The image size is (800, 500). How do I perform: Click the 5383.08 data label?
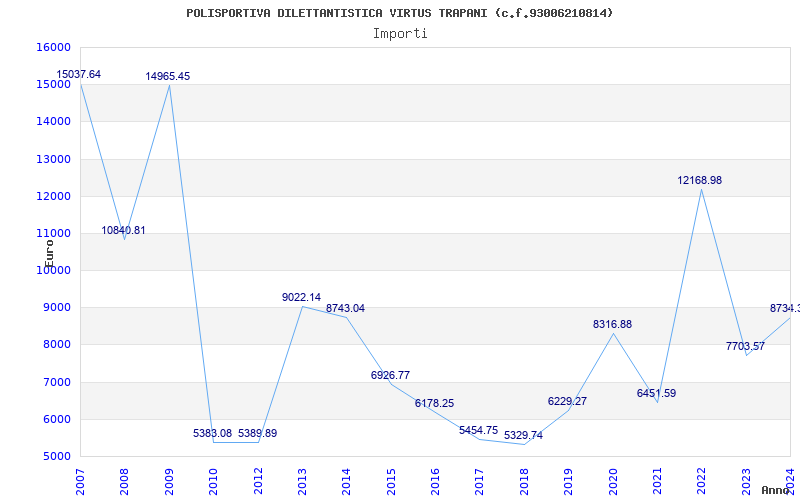(x=212, y=434)
